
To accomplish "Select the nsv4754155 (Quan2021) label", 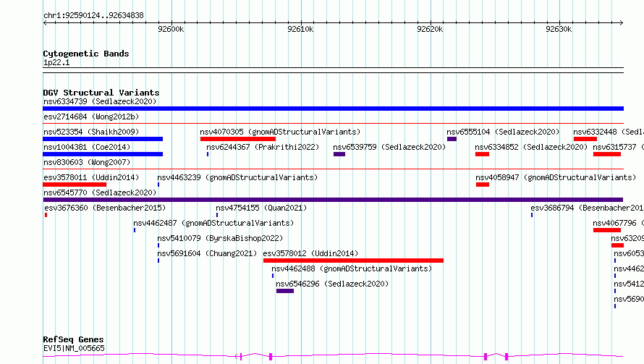I will coord(261,208).
